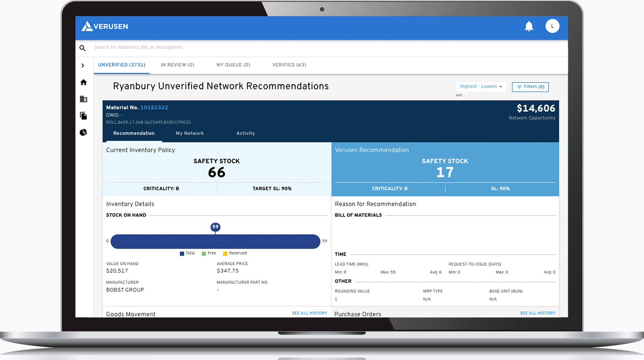
Task: Open the notifications bell
Action: (529, 26)
